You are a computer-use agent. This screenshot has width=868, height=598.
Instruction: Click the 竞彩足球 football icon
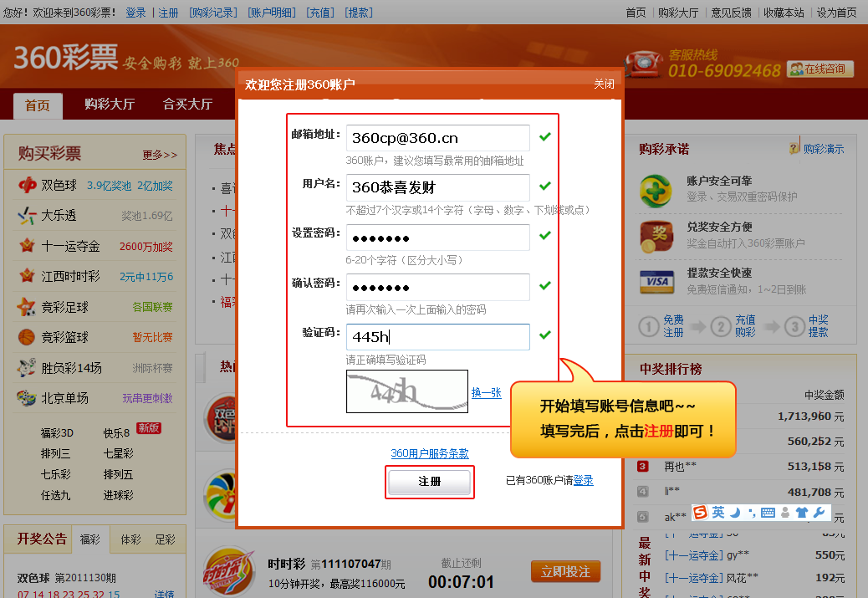(x=27, y=307)
